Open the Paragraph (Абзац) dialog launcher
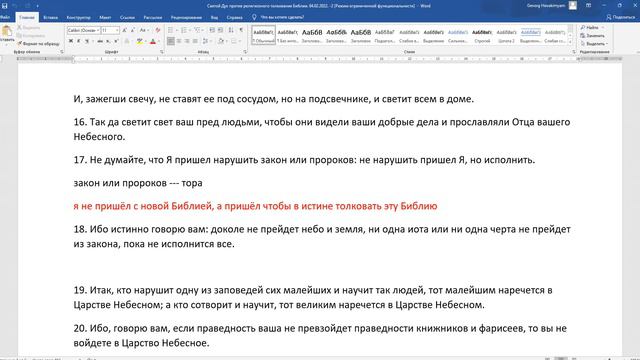The image size is (640, 360). [245, 52]
